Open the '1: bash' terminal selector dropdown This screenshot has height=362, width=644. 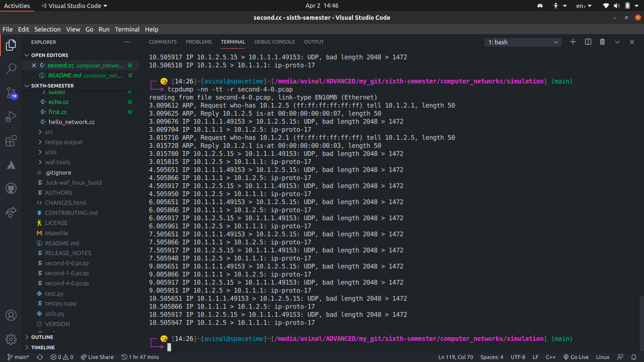click(x=523, y=42)
